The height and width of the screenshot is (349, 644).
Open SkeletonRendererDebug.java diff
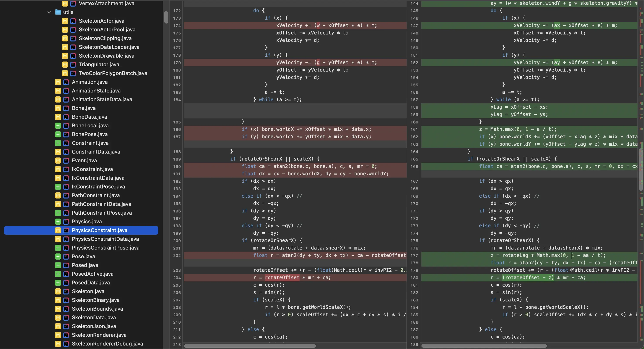pos(107,344)
